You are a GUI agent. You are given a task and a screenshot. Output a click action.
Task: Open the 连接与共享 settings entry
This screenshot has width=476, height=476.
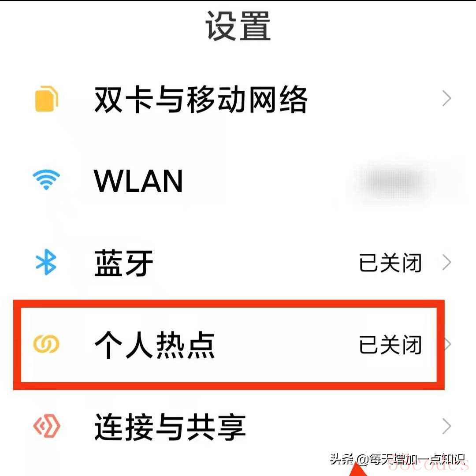[238, 427]
